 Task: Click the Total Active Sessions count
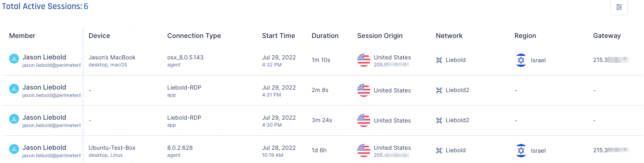[86, 7]
